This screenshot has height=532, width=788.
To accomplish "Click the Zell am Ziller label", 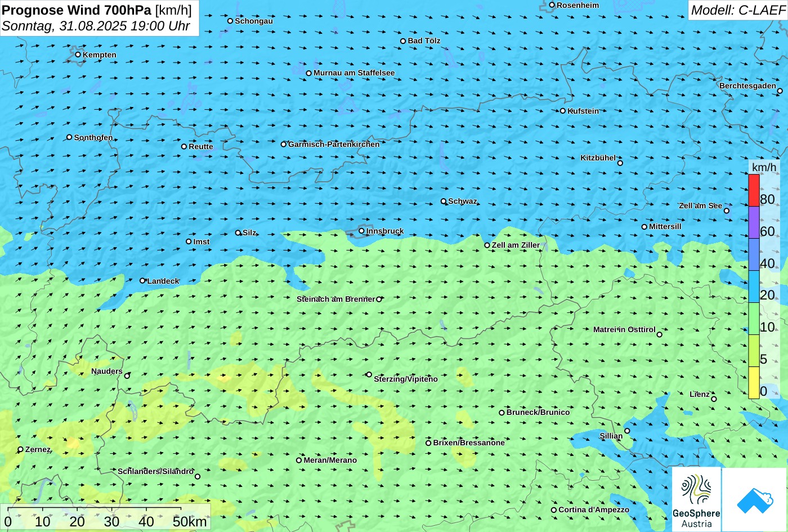I will pyautogui.click(x=516, y=245).
